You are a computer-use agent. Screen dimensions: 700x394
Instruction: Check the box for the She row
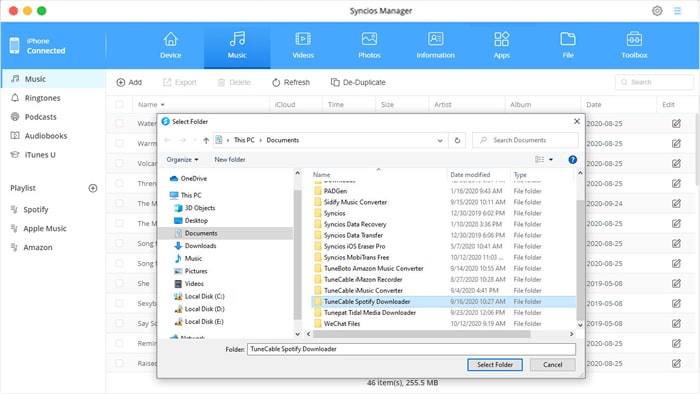[119, 283]
